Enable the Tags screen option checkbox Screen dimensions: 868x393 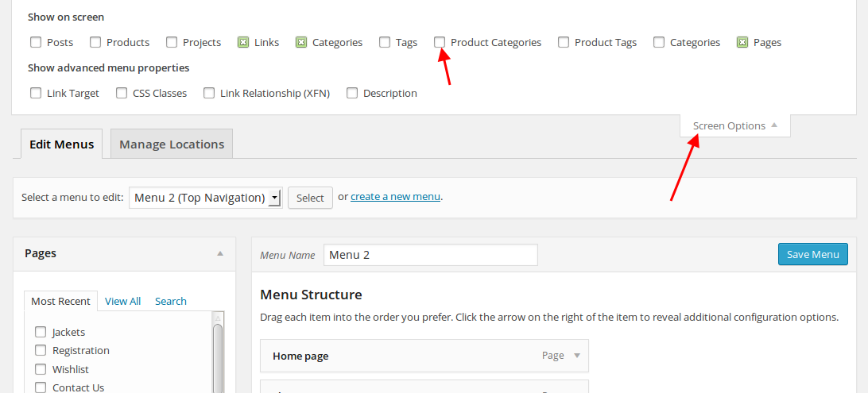click(384, 42)
